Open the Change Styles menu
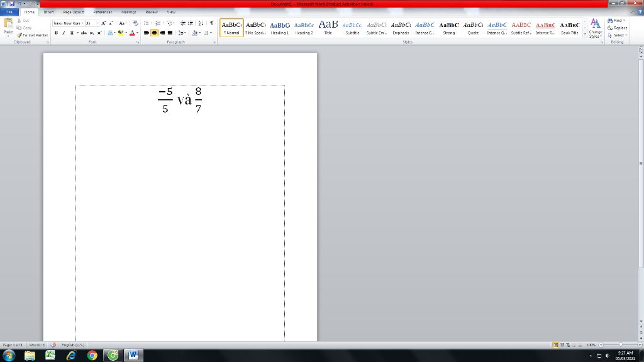Viewport: 644px width, 362px height. point(595,28)
